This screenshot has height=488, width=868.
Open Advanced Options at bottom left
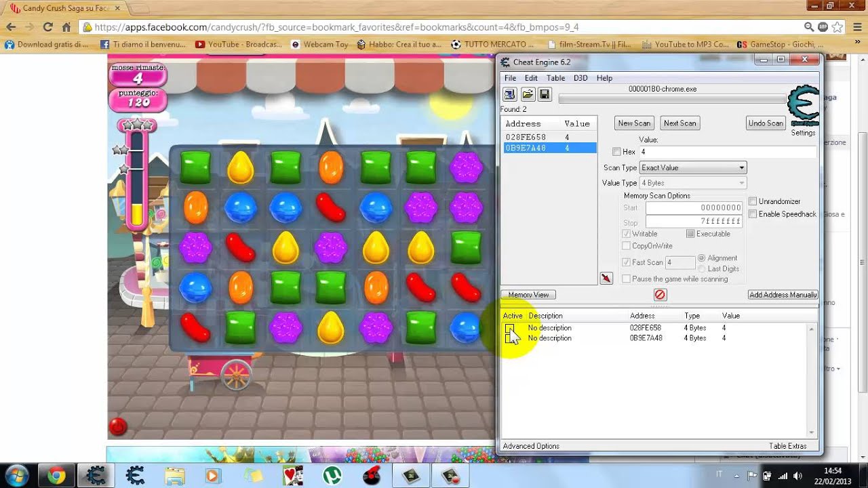click(531, 446)
